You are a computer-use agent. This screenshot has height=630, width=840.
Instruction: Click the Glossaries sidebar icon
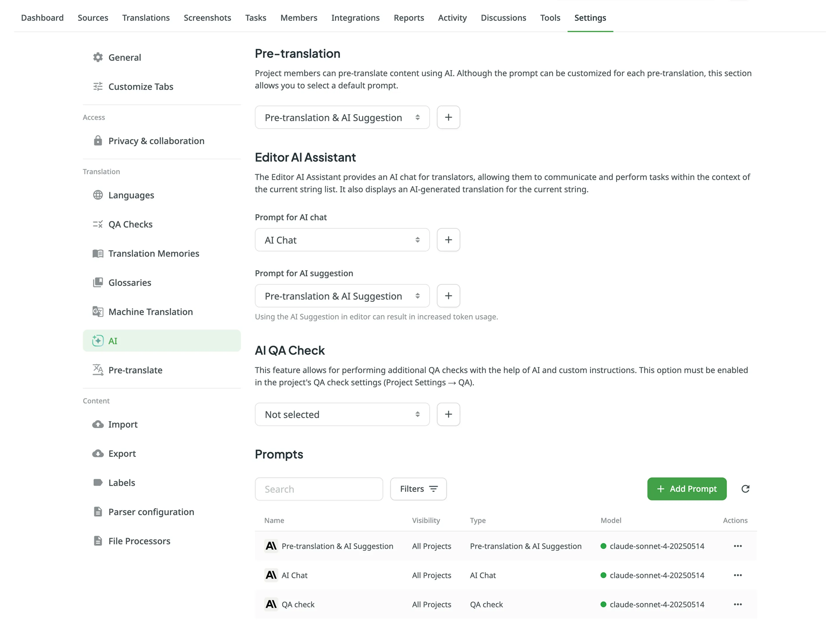click(98, 283)
